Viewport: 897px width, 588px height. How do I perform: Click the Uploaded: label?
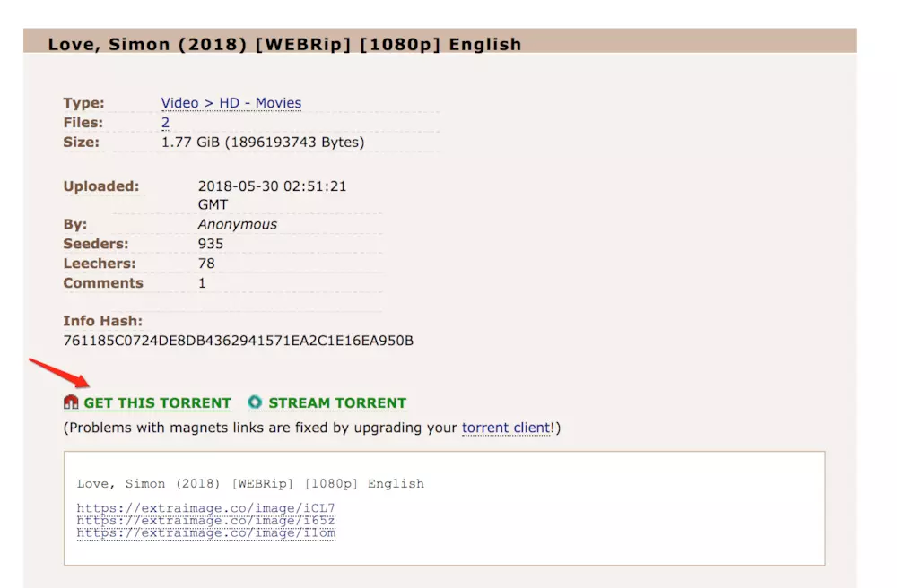100,186
